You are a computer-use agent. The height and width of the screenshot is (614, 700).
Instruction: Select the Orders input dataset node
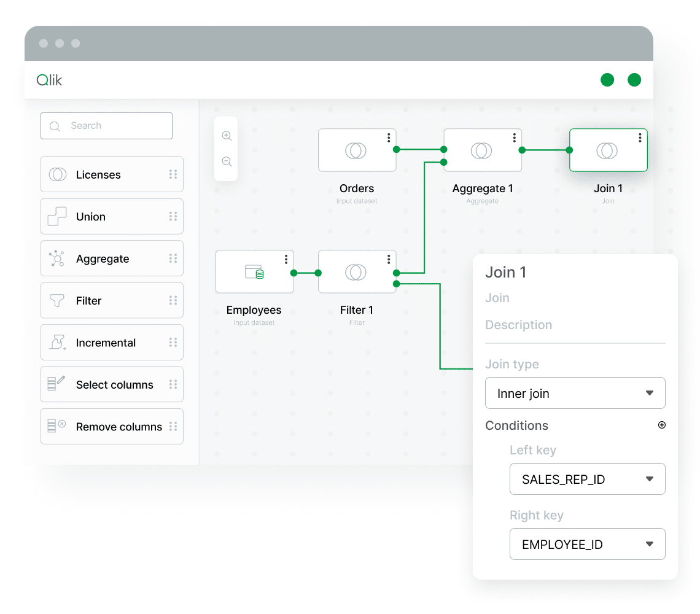pyautogui.click(x=357, y=150)
